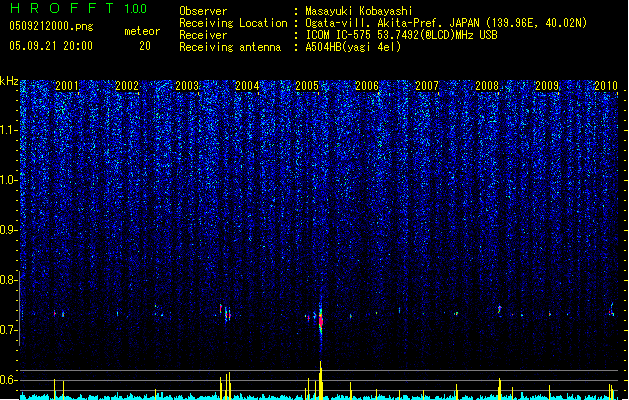Click the 0.8 kHz frequency tick label
The image size is (629, 400).
pyautogui.click(x=8, y=280)
